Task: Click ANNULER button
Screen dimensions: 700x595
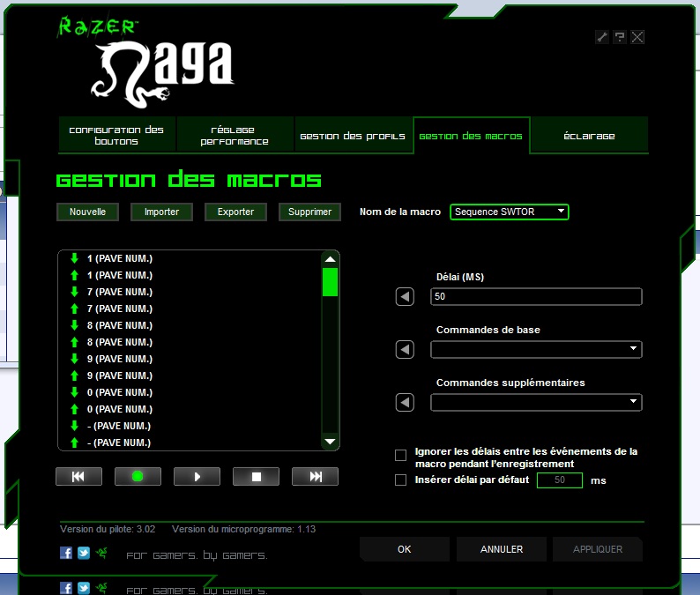Action: tap(502, 549)
